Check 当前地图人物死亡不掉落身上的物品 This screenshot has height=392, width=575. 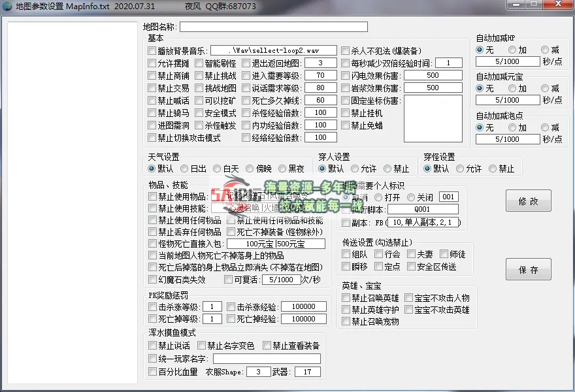coord(152,255)
